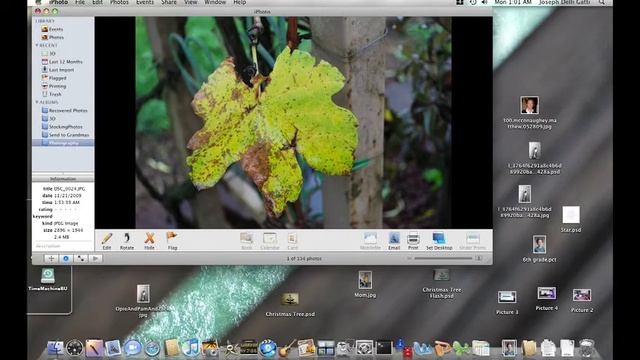Click the MobileMe toolbar icon
Viewport: 640px width, 360px height.
(x=370, y=241)
